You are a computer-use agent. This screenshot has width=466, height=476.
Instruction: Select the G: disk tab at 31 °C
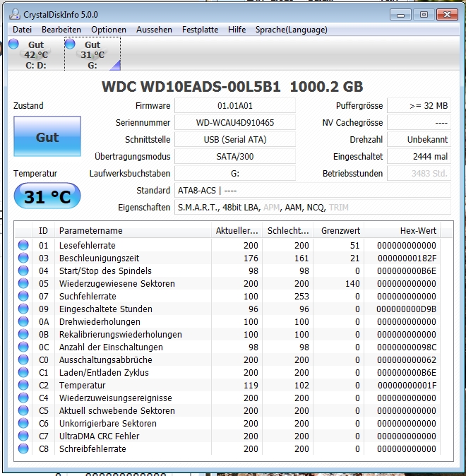coord(92,54)
